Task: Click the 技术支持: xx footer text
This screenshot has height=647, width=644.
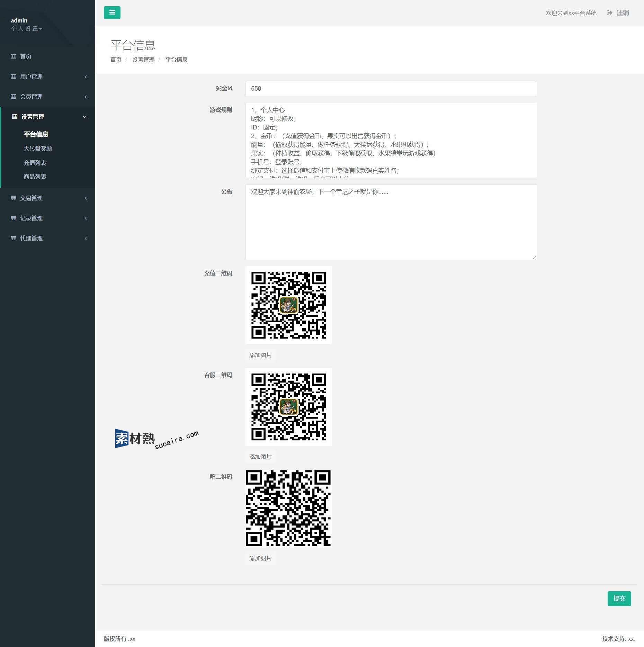Action: 618,639
